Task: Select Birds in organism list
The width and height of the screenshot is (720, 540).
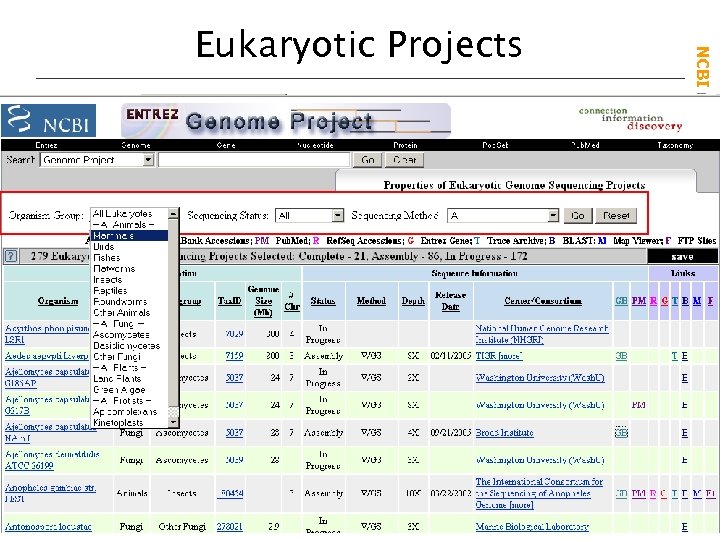Action: [129, 247]
